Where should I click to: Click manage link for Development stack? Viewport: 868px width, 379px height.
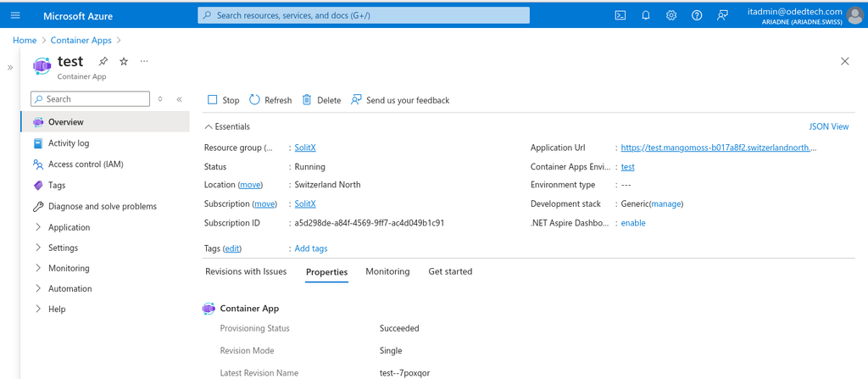666,203
